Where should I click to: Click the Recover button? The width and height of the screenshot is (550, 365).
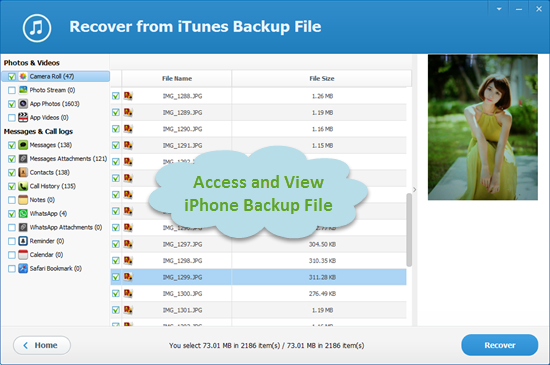[499, 345]
